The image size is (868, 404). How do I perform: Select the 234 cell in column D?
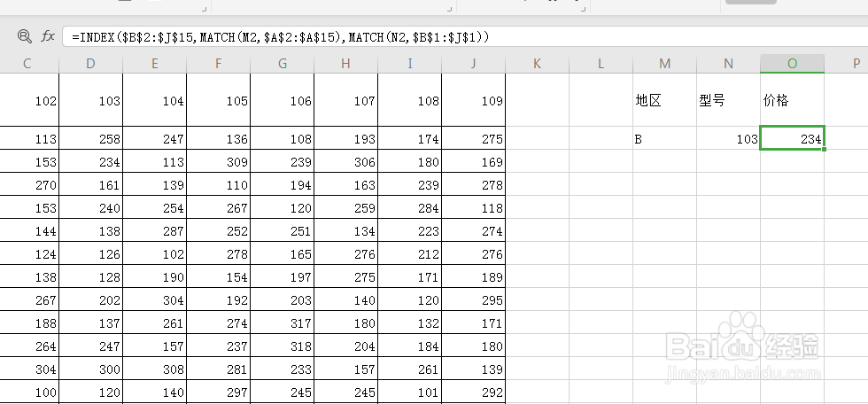tap(90, 161)
